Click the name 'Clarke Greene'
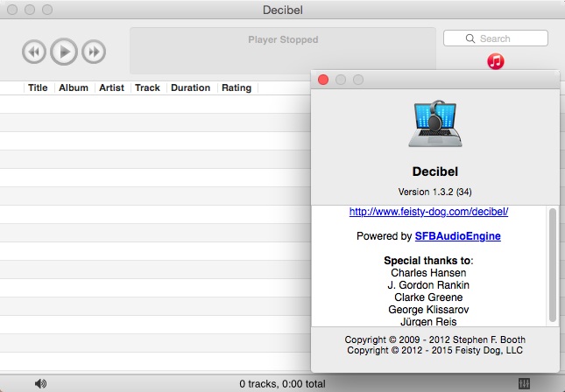This screenshot has width=565, height=392. (428, 297)
